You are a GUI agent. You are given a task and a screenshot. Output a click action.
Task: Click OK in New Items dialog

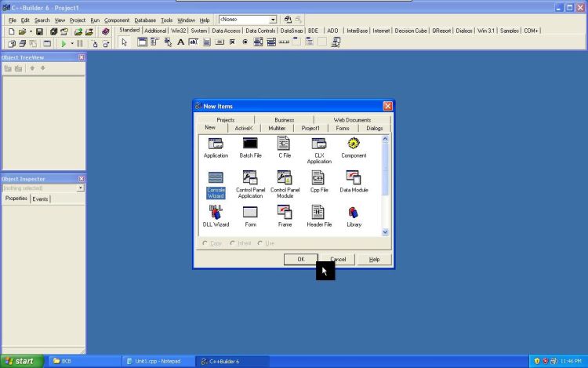[x=301, y=259]
